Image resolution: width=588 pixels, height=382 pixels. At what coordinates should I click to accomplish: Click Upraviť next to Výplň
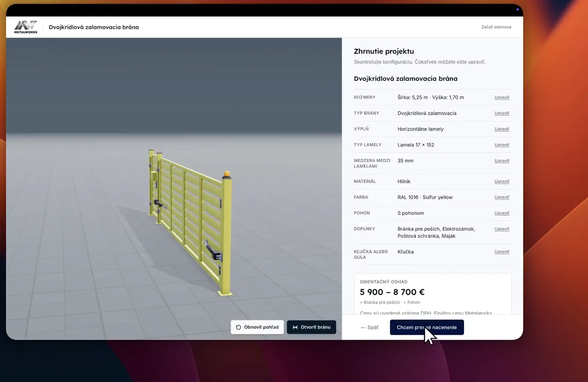[502, 129]
